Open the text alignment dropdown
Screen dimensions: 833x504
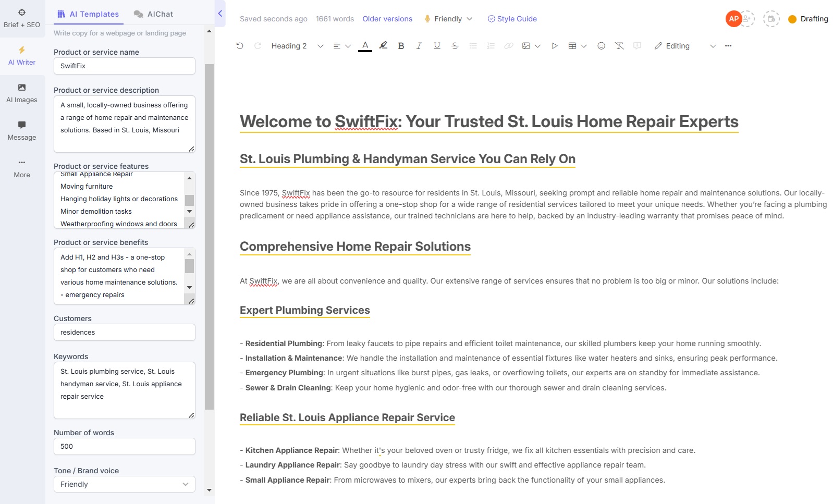(342, 46)
